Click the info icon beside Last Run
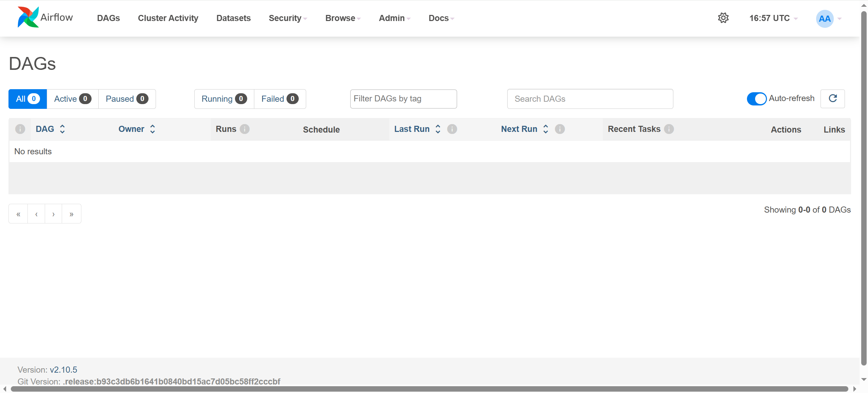Viewport: 868px width, 393px height. (x=452, y=129)
